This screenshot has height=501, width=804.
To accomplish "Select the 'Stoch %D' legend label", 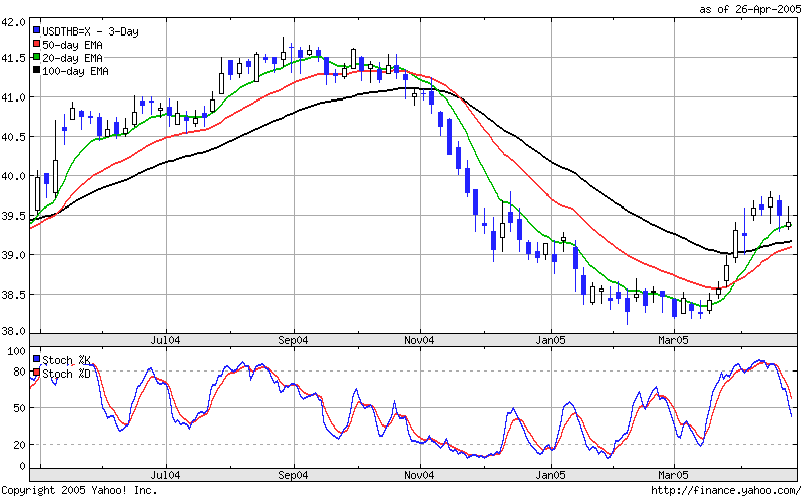I will tap(66, 373).
